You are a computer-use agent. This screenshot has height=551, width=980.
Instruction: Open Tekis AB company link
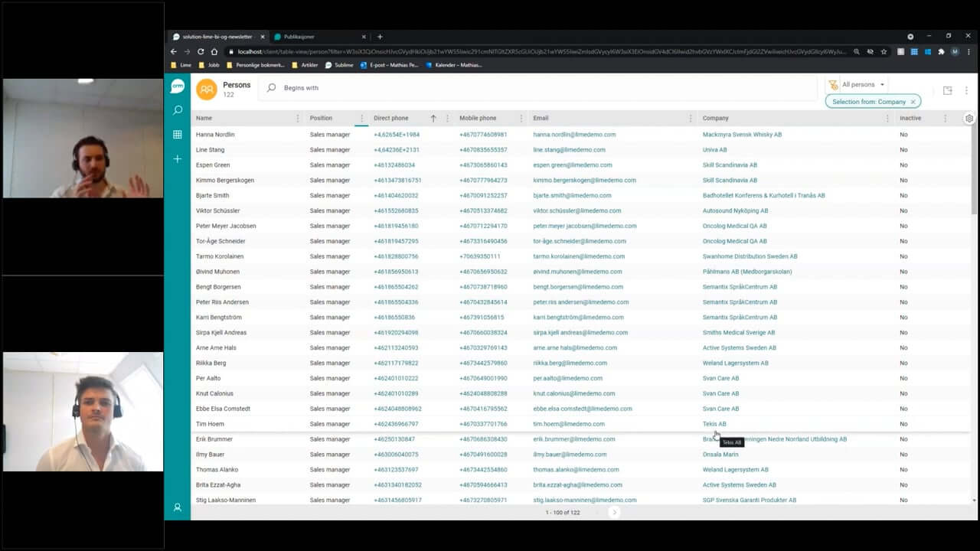pos(714,424)
